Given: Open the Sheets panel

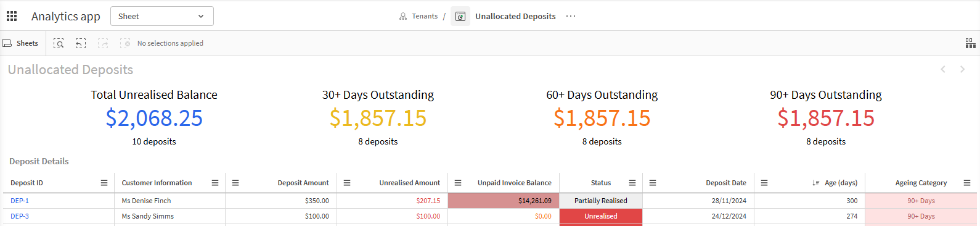Looking at the screenshot, I should [x=20, y=43].
